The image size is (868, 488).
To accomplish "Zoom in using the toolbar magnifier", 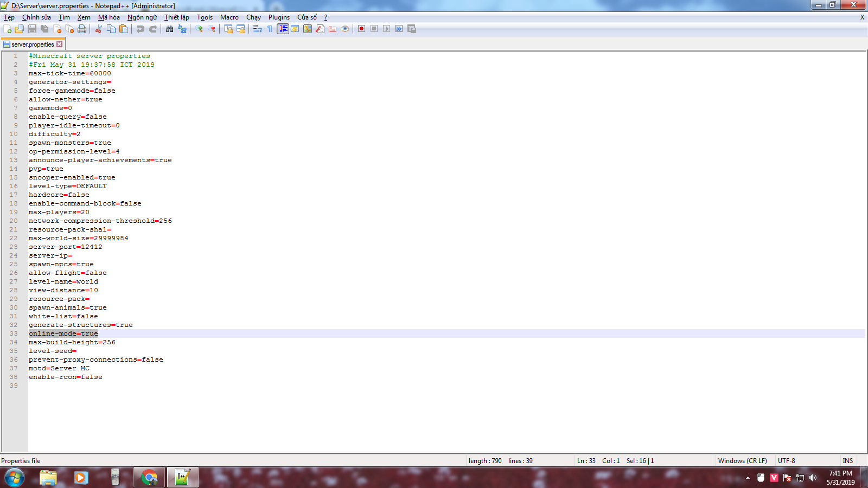I will 199,29.
